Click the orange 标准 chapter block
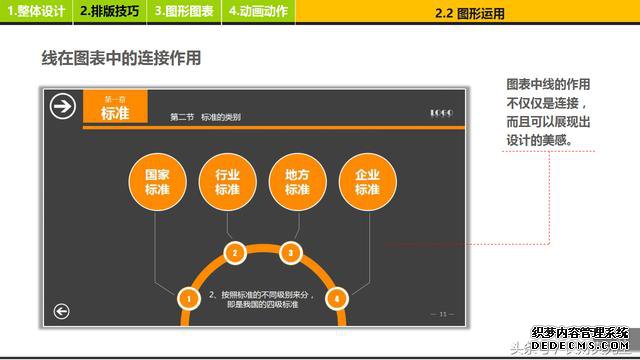 click(x=116, y=106)
